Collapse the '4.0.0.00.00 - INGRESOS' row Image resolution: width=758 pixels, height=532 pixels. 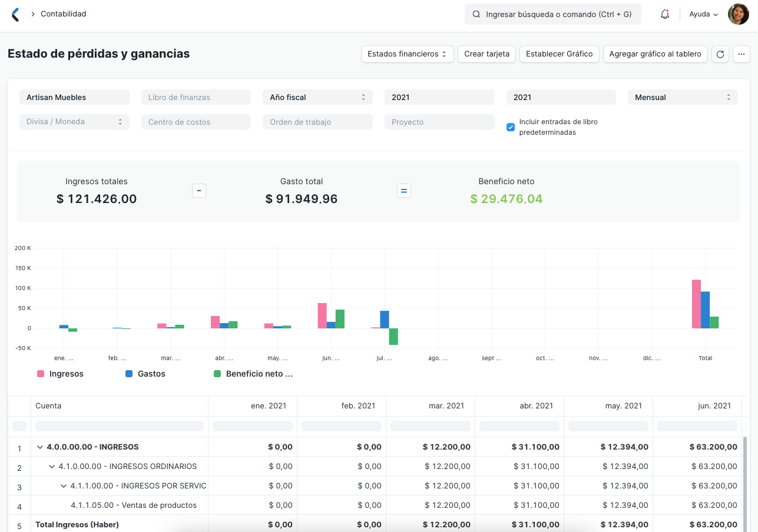(40, 447)
